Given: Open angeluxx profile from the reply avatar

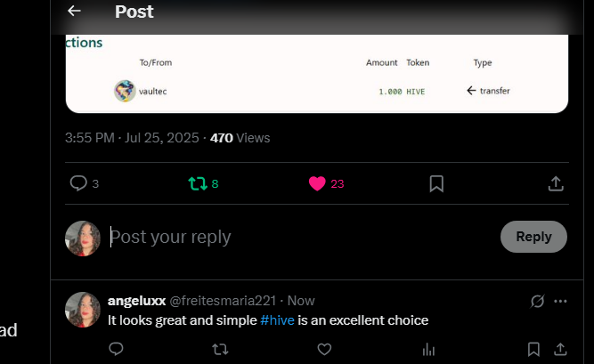Looking at the screenshot, I should (83, 310).
